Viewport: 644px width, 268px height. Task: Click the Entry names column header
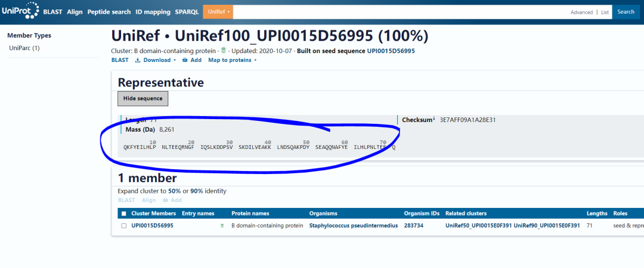pos(199,213)
